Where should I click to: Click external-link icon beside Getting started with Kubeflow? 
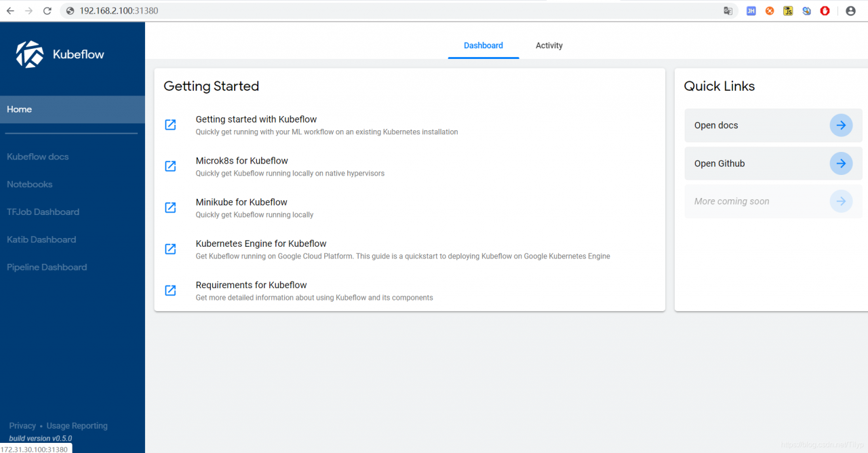[x=171, y=125]
